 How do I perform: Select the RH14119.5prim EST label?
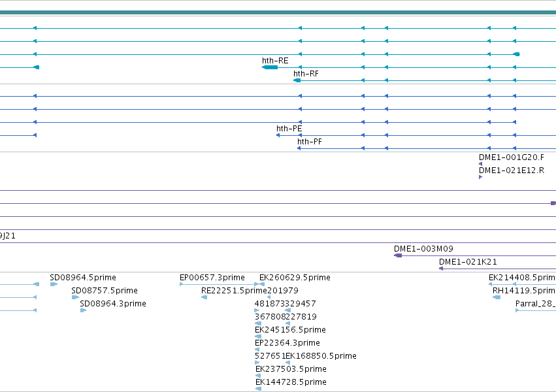pos(524,291)
